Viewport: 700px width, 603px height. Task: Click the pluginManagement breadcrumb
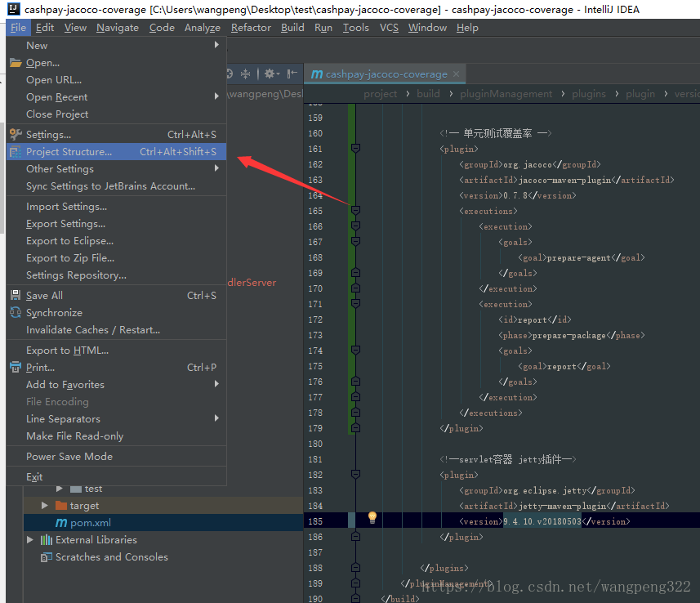click(506, 94)
